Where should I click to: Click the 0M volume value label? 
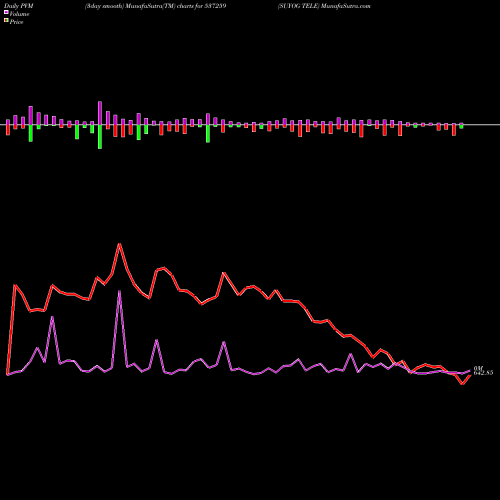478,369
